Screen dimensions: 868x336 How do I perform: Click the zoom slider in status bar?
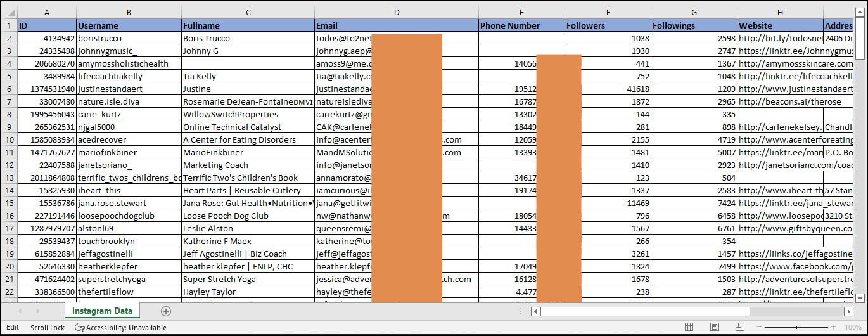click(x=797, y=327)
